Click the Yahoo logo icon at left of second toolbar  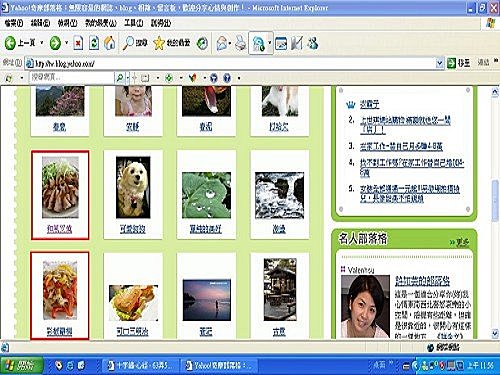[x=9, y=78]
